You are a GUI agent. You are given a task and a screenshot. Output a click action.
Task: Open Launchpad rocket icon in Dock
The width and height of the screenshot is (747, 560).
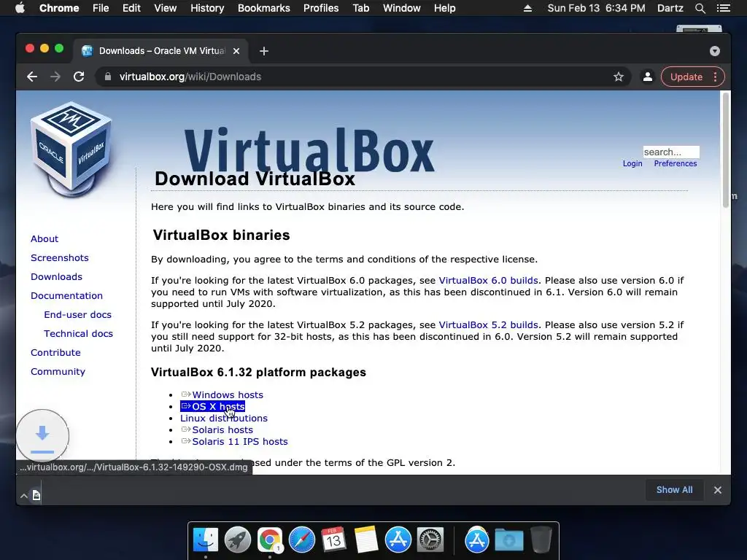tap(238, 540)
